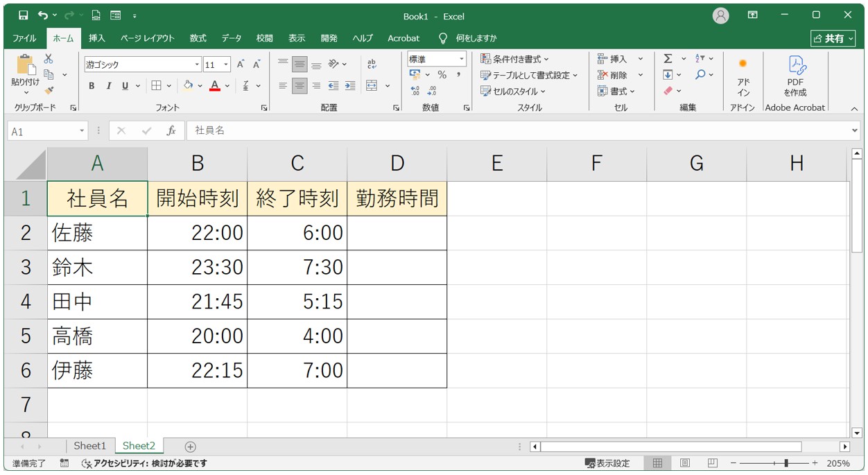Click the Paste clipboard icon
Image resolution: width=868 pixels, height=475 pixels.
click(26, 64)
